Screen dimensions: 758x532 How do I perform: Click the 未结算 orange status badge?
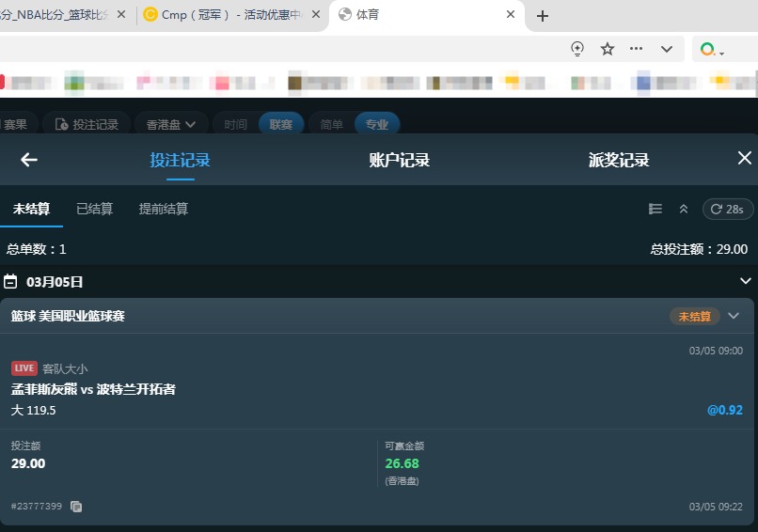(x=695, y=317)
